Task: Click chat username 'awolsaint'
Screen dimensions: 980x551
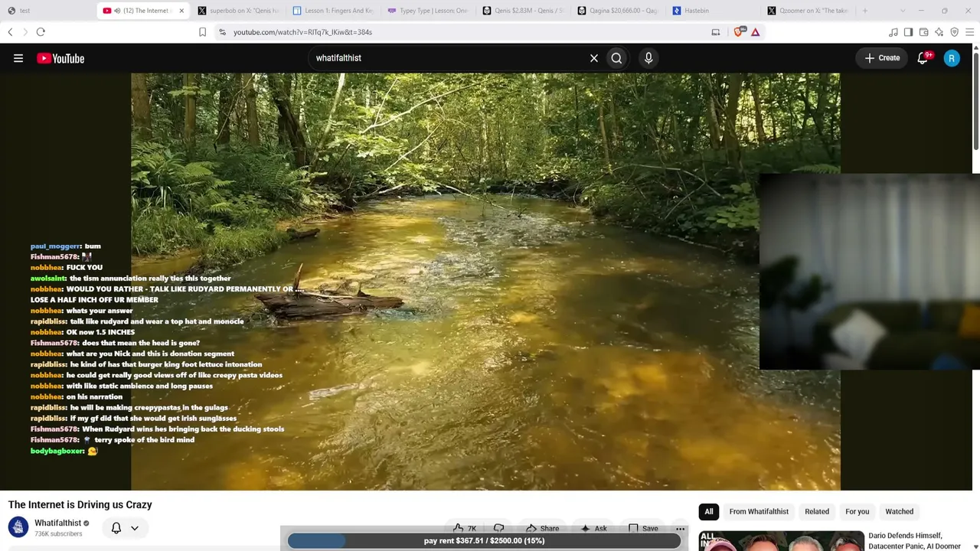Action: point(47,279)
